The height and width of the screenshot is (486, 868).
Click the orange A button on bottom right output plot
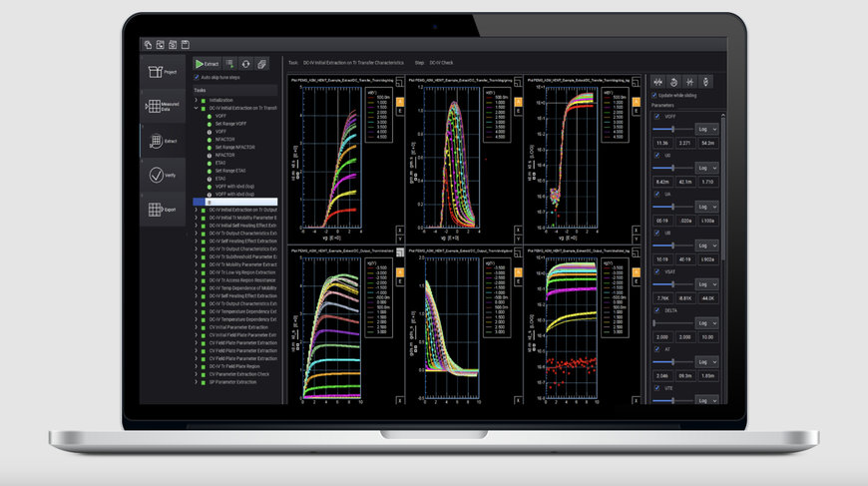pyautogui.click(x=637, y=272)
